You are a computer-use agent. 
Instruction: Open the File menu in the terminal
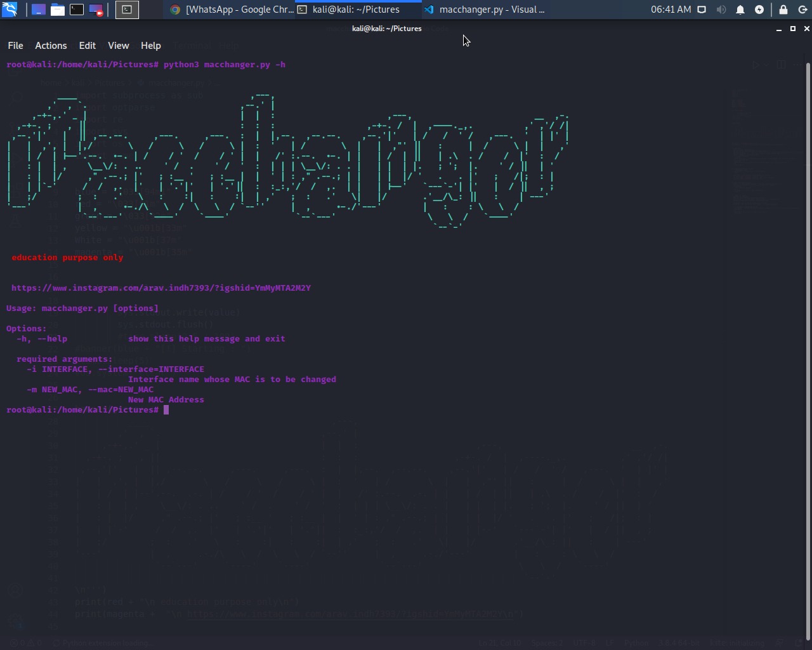coord(15,45)
